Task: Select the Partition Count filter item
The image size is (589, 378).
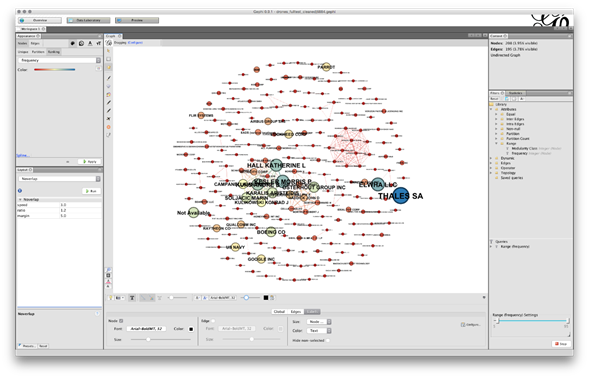Action: pyautogui.click(x=517, y=139)
